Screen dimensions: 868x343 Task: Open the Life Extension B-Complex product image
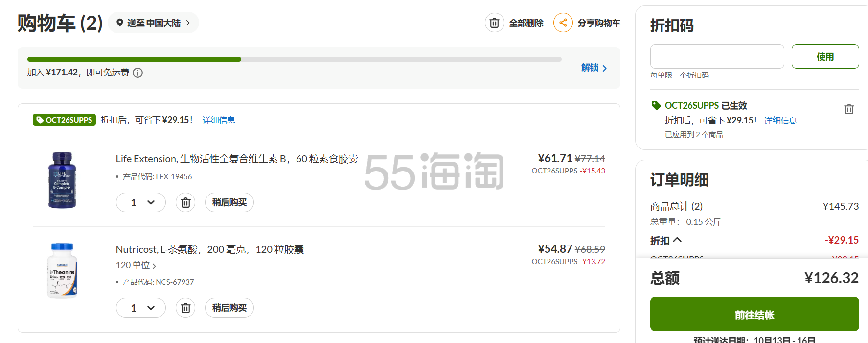click(x=62, y=180)
